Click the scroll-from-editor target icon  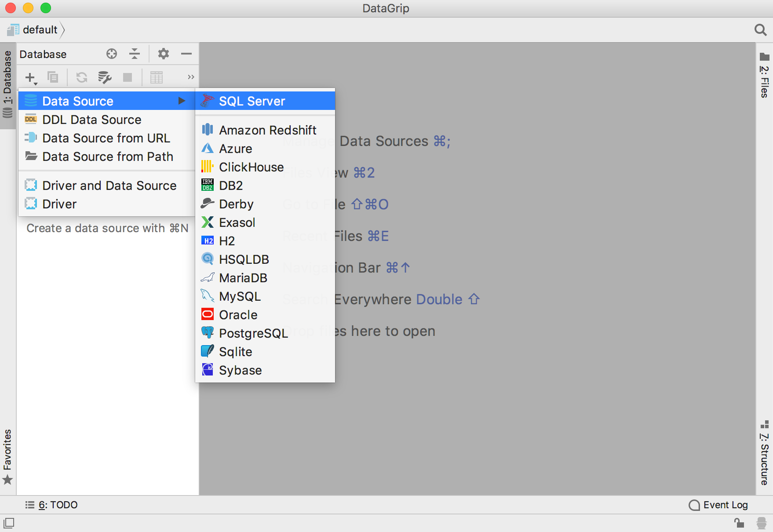112,54
